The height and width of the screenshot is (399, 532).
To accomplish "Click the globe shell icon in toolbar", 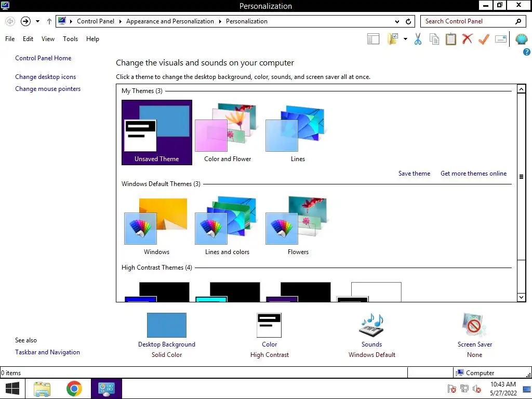I will [x=522, y=39].
